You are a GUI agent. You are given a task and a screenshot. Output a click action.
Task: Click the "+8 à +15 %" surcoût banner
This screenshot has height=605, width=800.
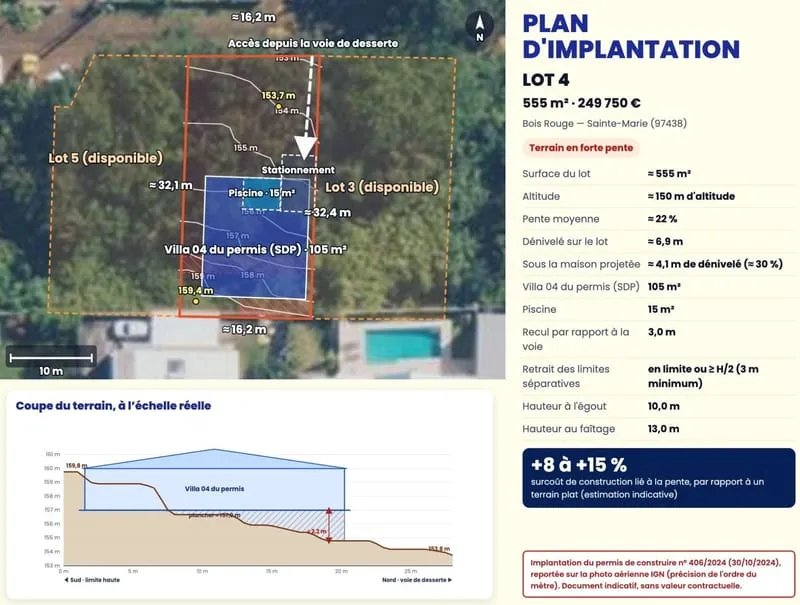pos(659,478)
